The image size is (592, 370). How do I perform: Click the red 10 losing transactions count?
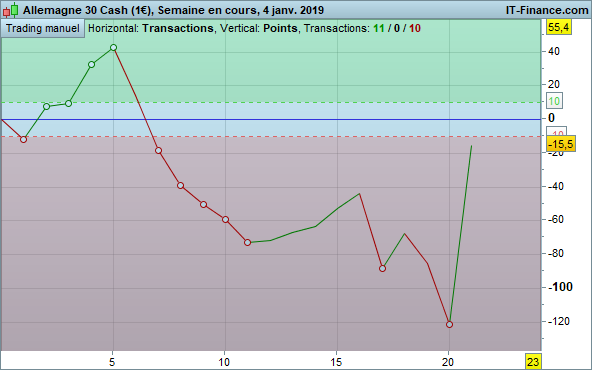point(415,28)
